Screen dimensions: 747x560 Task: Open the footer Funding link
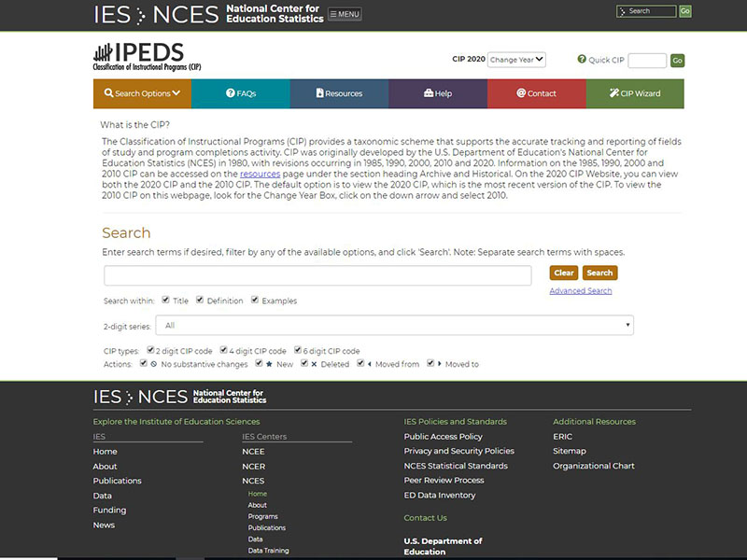pos(109,510)
